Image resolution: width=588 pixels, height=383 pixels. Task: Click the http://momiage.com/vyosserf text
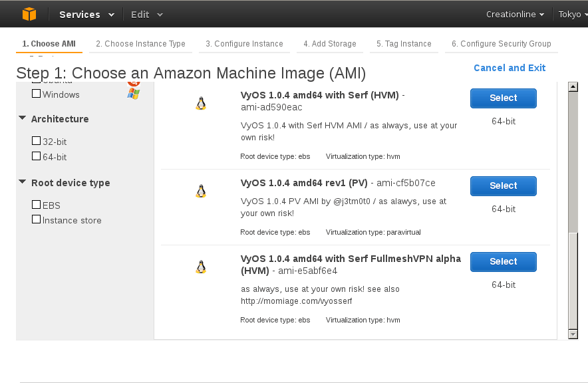coord(296,301)
